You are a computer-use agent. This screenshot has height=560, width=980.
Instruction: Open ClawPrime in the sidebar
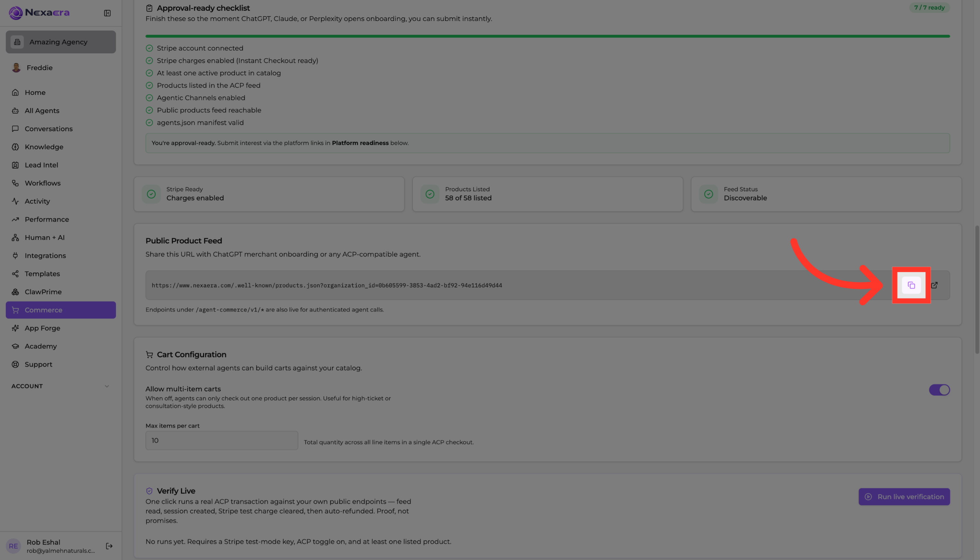click(61, 292)
